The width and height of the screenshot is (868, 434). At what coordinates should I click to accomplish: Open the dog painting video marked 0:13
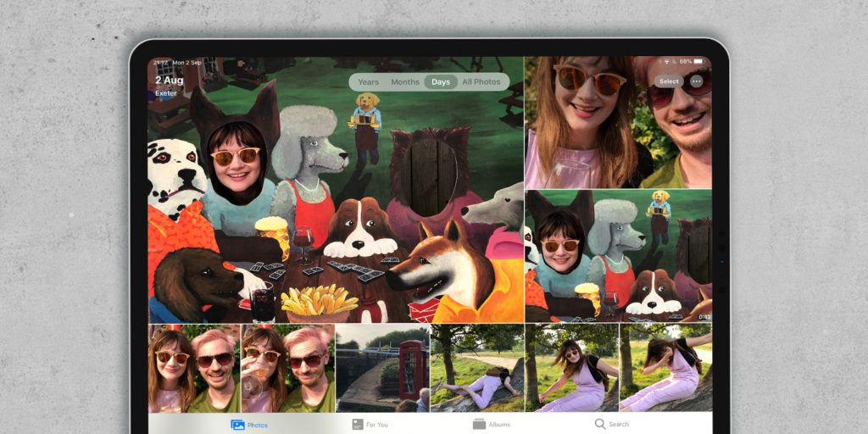pyautogui.click(x=618, y=256)
